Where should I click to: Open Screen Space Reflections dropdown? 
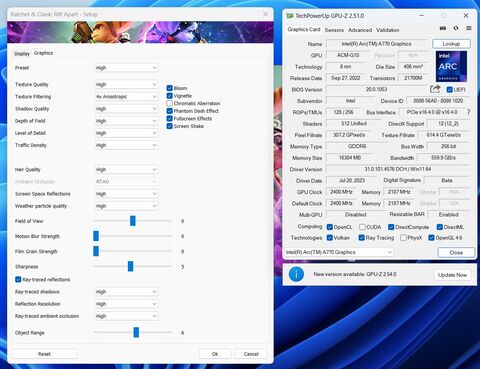[126, 194]
